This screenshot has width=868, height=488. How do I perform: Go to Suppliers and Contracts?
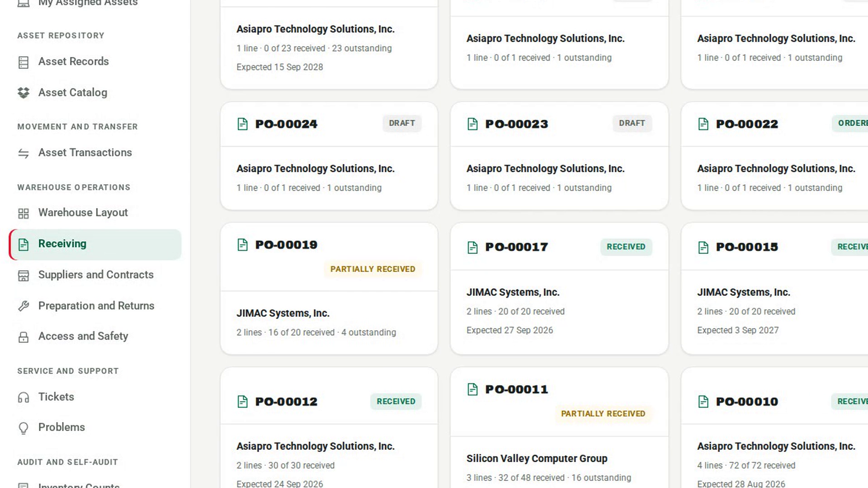click(95, 275)
